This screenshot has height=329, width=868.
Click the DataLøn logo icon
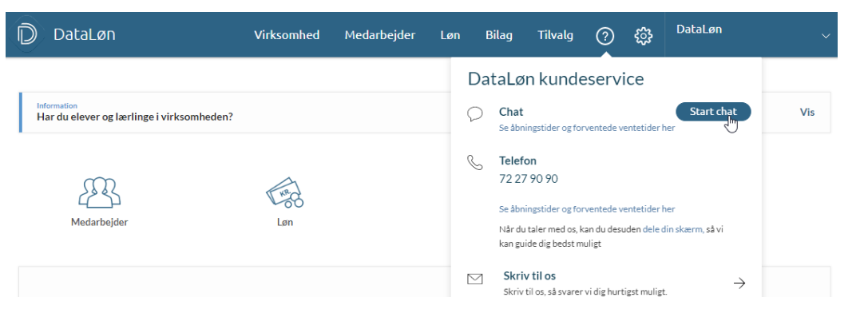pos(27,35)
